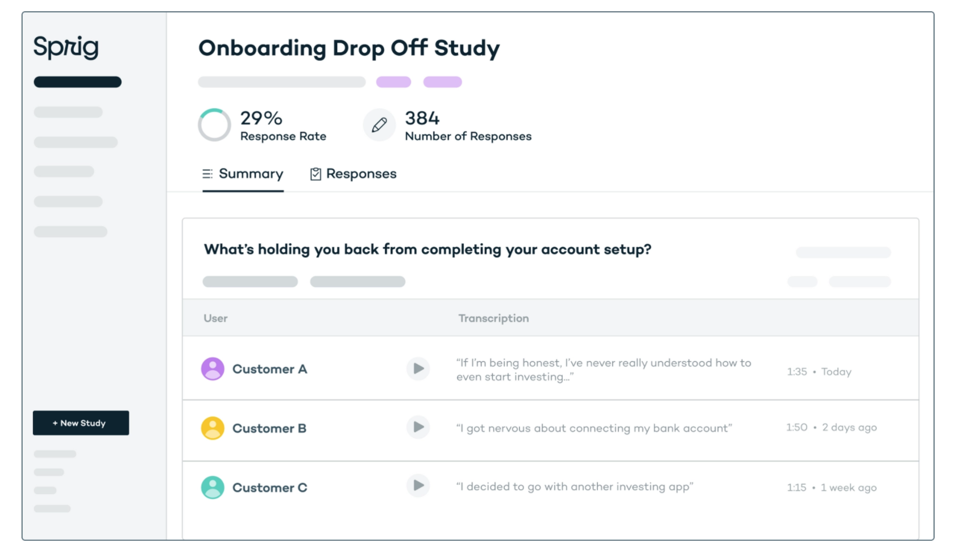Click the Transcription column header
Screen dimensions: 955x560
tap(493, 318)
